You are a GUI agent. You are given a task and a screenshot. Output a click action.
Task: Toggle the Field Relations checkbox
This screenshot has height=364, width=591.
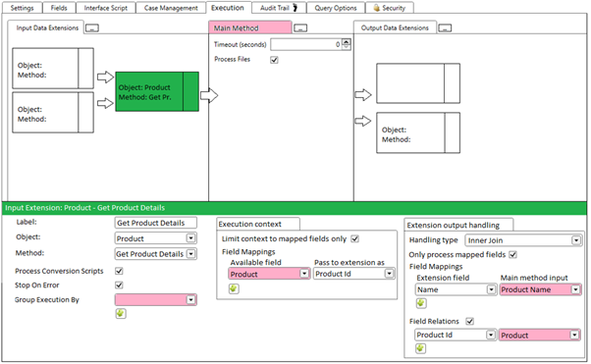pyautogui.click(x=469, y=321)
